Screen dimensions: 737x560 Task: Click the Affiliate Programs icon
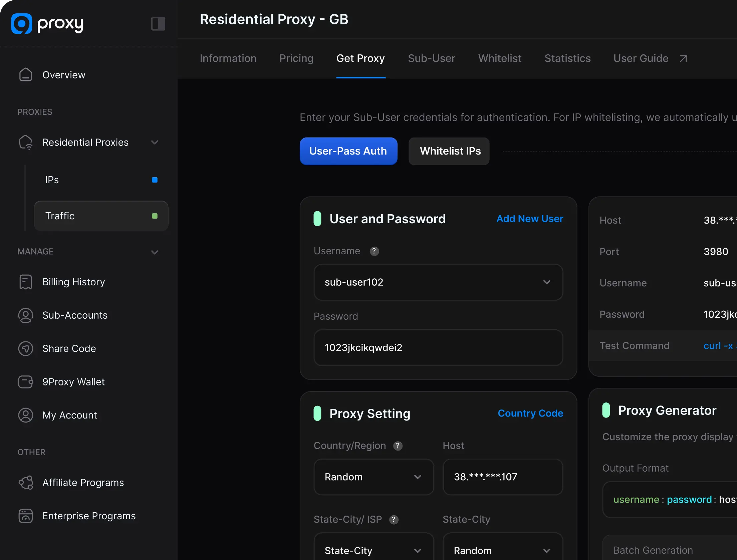(x=26, y=483)
